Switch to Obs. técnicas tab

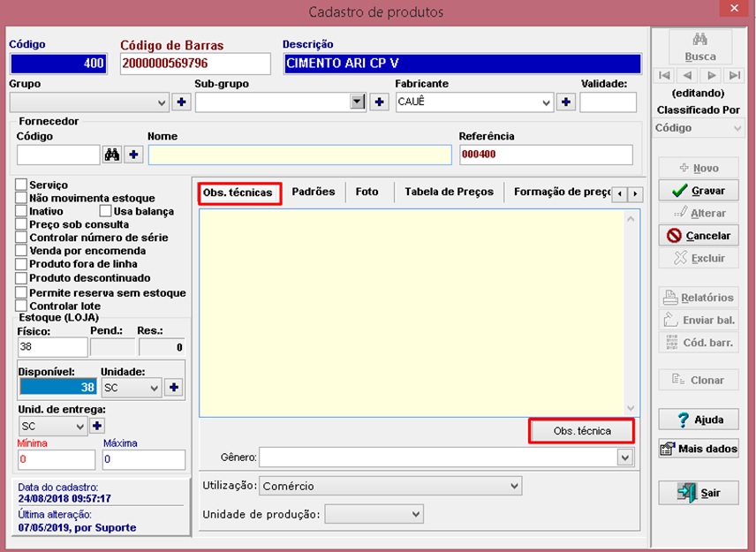pyautogui.click(x=238, y=193)
